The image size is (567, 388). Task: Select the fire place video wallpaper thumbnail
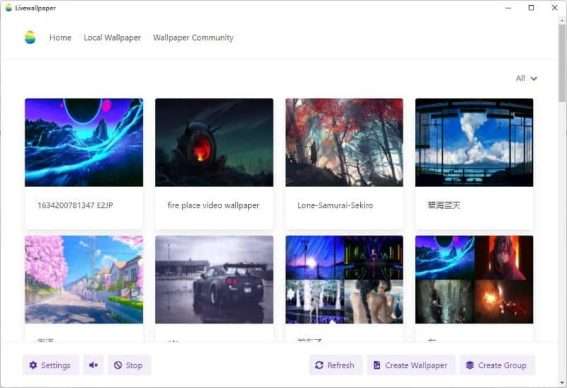[x=214, y=142]
